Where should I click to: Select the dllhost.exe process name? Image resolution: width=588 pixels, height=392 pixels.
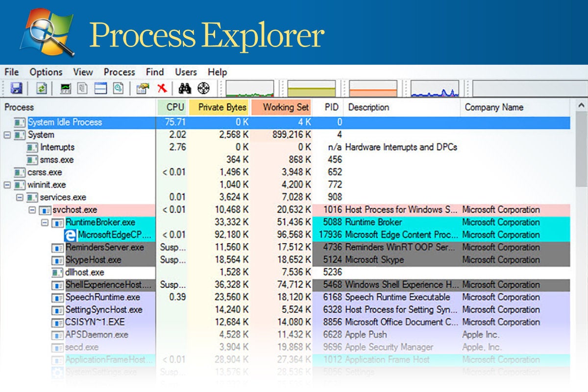point(85,272)
